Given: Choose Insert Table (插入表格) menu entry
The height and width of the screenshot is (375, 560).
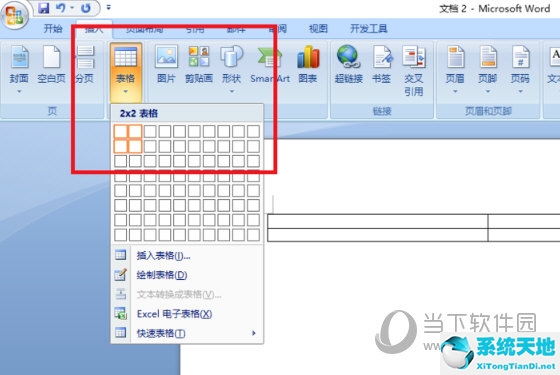Looking at the screenshot, I should (x=187, y=255).
